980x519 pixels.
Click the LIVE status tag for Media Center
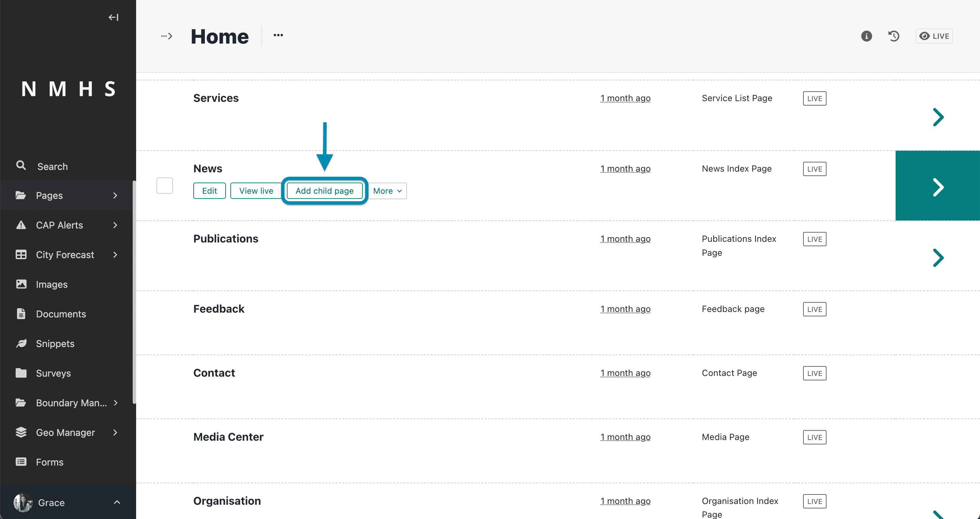click(815, 437)
